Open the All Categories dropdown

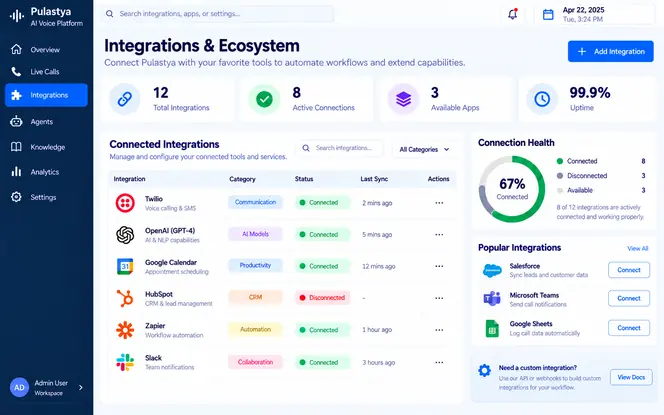point(424,149)
